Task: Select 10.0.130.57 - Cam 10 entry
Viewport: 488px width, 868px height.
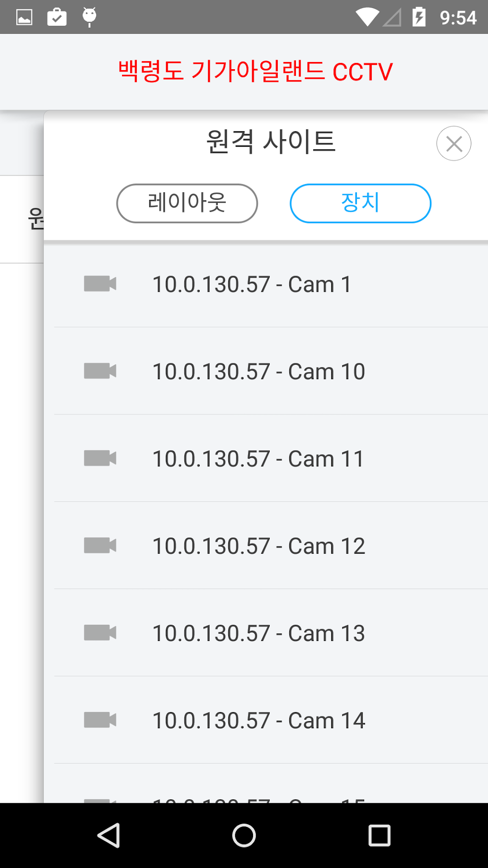Action: click(258, 372)
